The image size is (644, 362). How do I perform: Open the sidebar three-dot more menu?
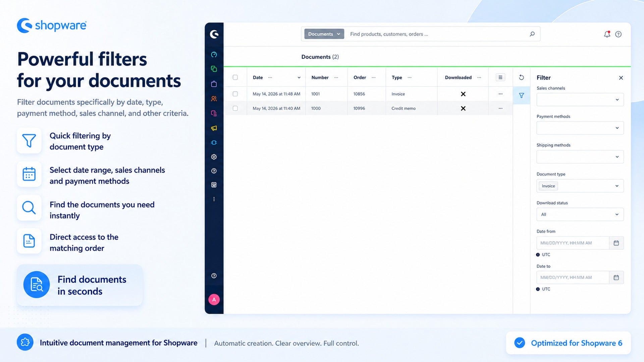tap(214, 199)
